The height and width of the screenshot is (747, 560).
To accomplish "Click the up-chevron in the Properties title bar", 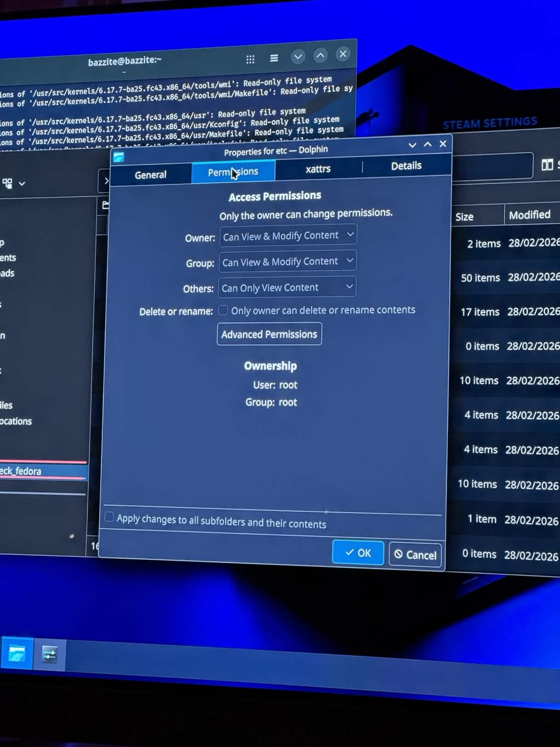I will [428, 144].
